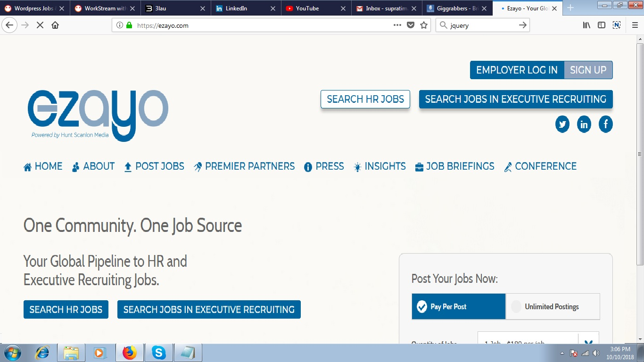Open the INSIGHTS menu item
This screenshot has width=644, height=362.
point(380,166)
